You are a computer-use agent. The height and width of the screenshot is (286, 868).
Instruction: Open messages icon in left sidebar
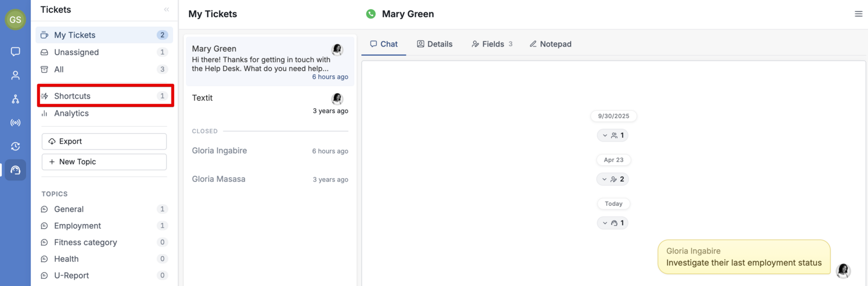(x=15, y=51)
